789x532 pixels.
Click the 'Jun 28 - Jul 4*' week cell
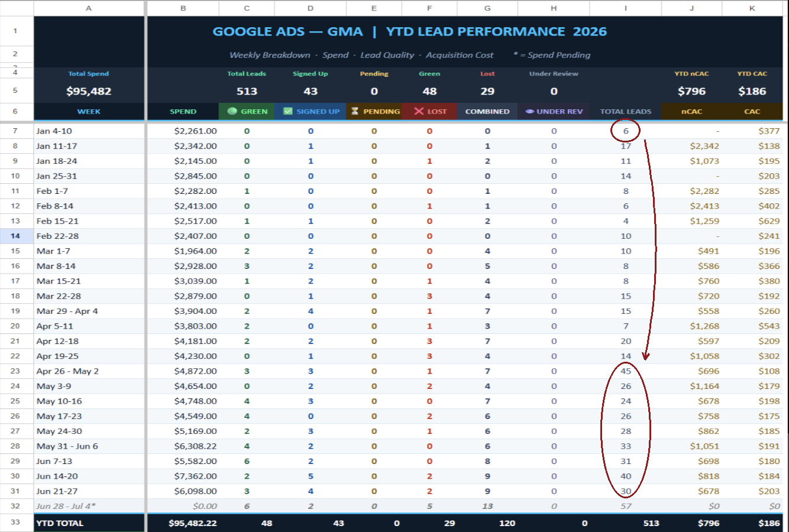click(89, 506)
